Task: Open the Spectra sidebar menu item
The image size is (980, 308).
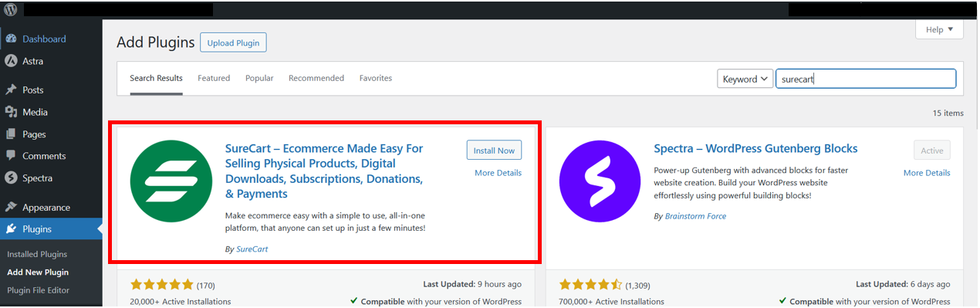Action: [x=51, y=178]
